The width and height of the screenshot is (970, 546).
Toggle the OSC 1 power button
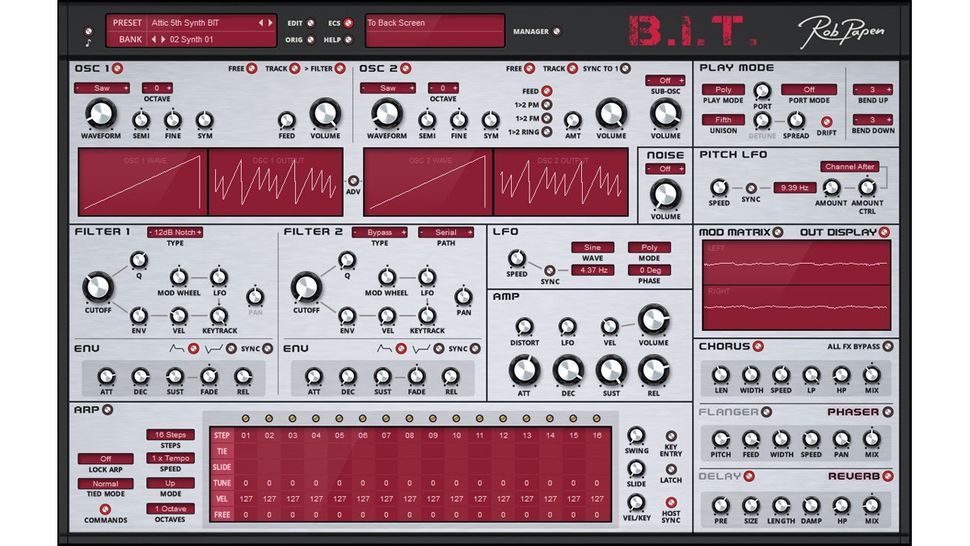(x=118, y=68)
